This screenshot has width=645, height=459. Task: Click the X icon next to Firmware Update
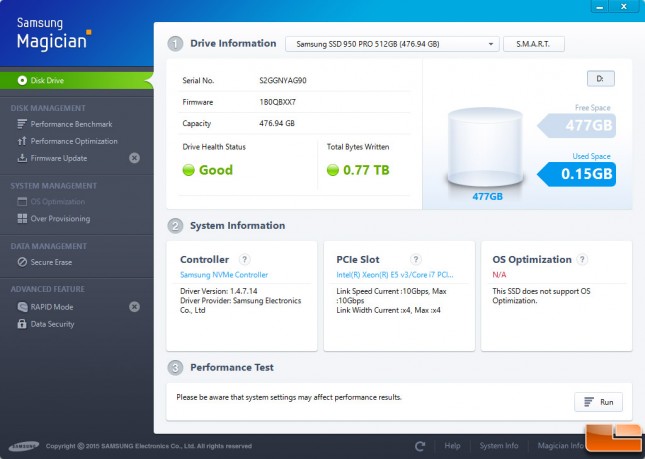134,158
